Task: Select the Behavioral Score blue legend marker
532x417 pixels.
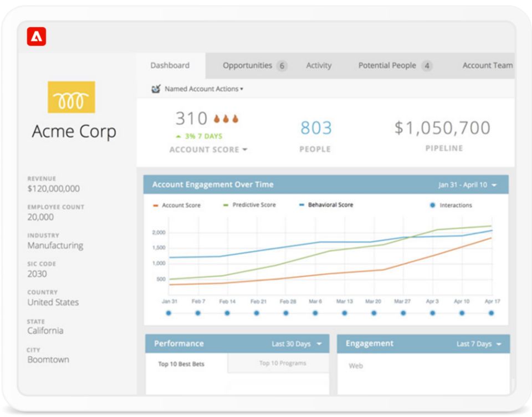Action: pos(301,205)
